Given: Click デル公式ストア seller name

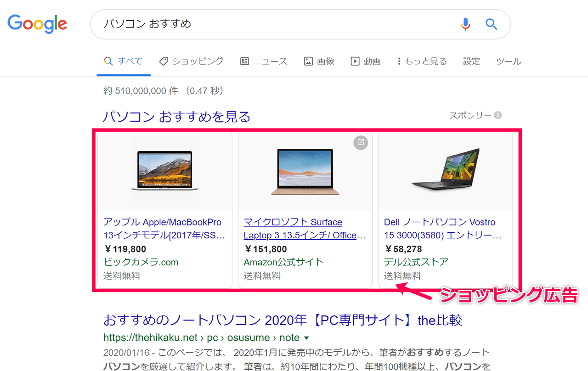Looking at the screenshot, I should (416, 262).
